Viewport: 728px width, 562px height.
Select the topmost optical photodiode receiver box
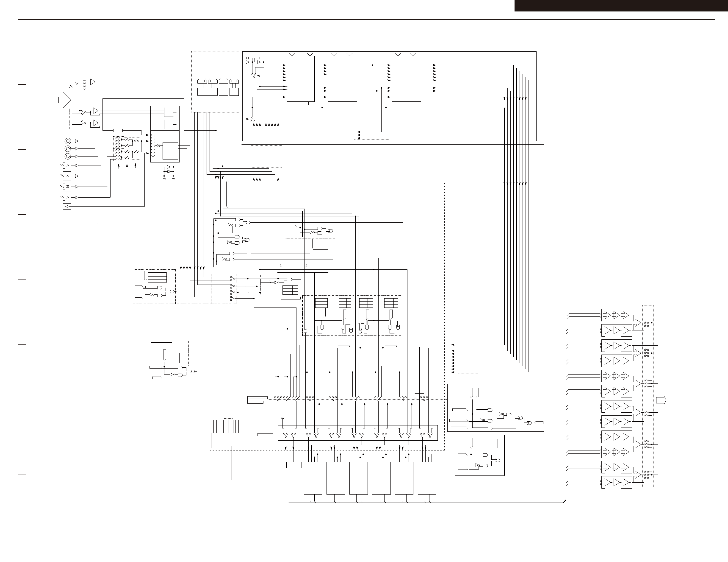click(67, 165)
